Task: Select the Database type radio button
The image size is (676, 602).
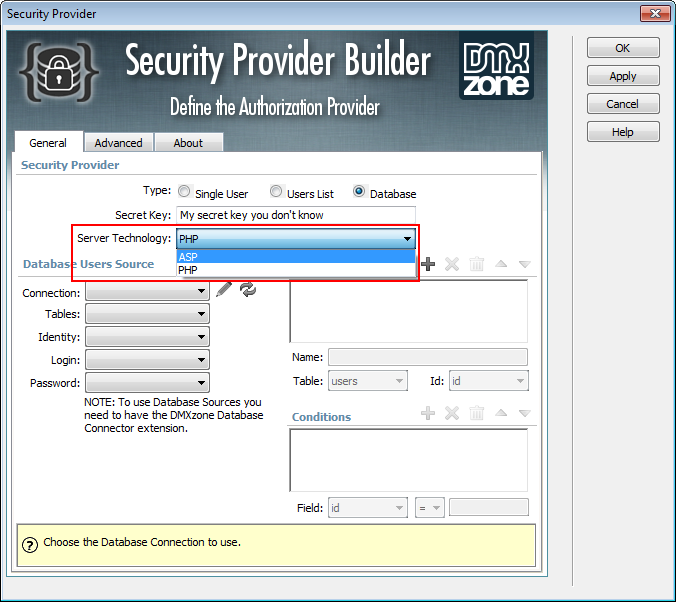Action: click(359, 191)
